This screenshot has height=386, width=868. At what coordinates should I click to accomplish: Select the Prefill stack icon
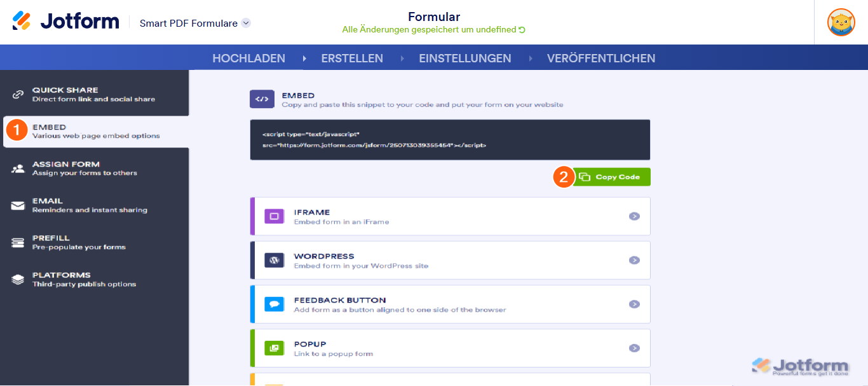point(18,242)
